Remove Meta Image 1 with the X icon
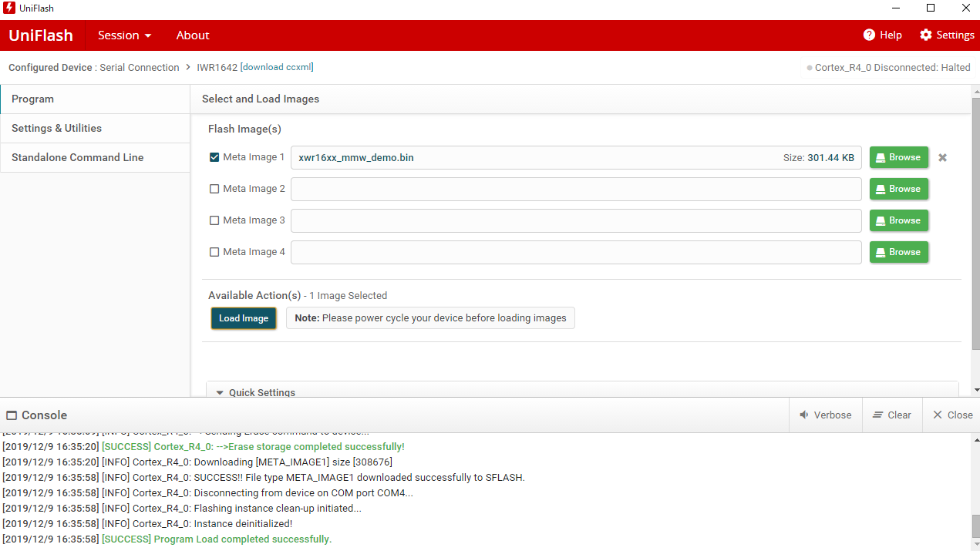Image resolution: width=980 pixels, height=551 pixels. click(942, 157)
